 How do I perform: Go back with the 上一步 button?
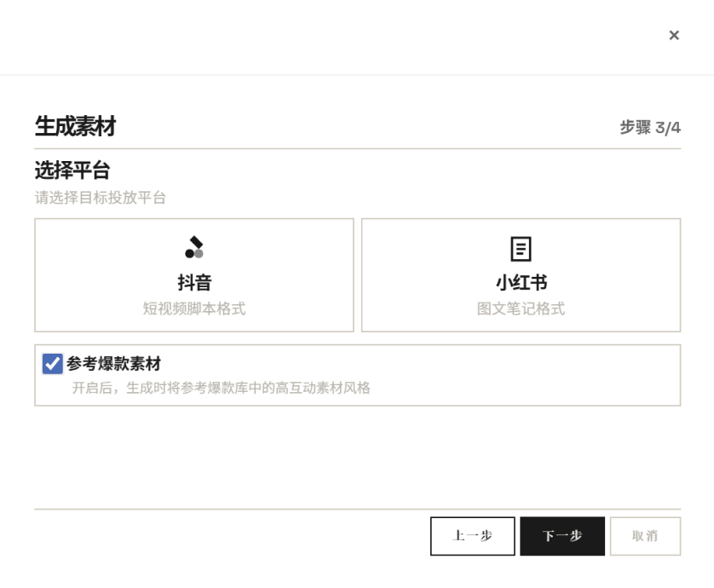click(x=473, y=536)
